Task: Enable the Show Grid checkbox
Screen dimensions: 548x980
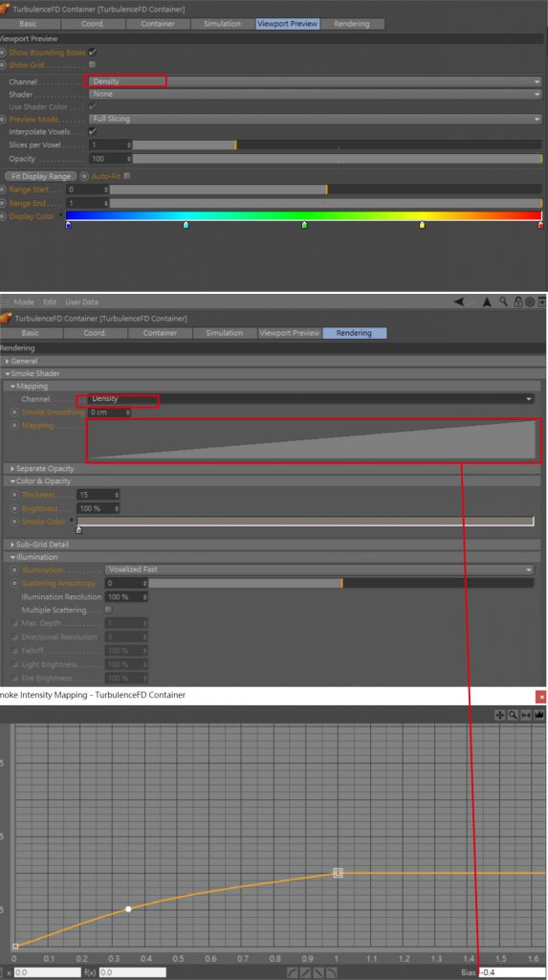Action: [x=93, y=64]
